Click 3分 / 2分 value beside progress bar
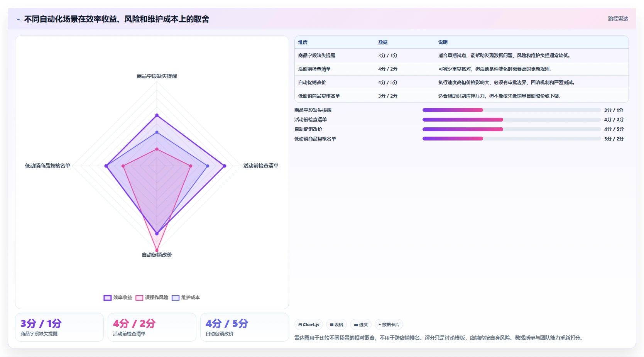The width and height of the screenshot is (644, 357). point(614,139)
